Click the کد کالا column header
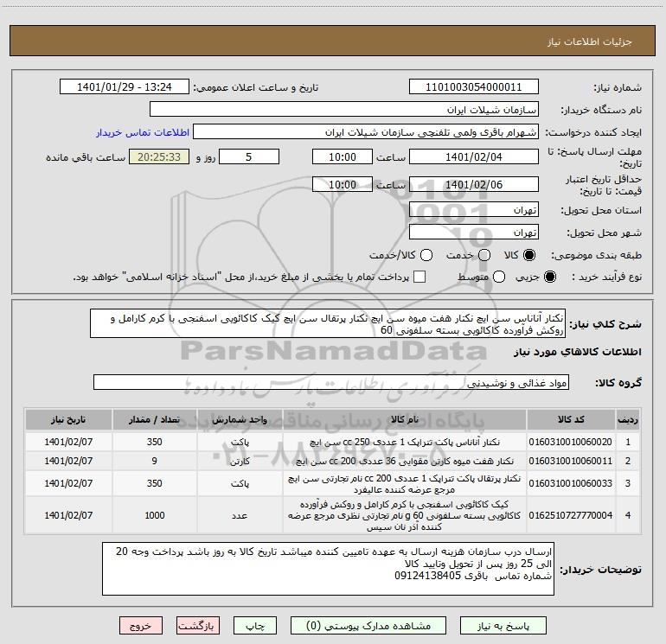Screen dimensions: 666x644 (x=571, y=419)
